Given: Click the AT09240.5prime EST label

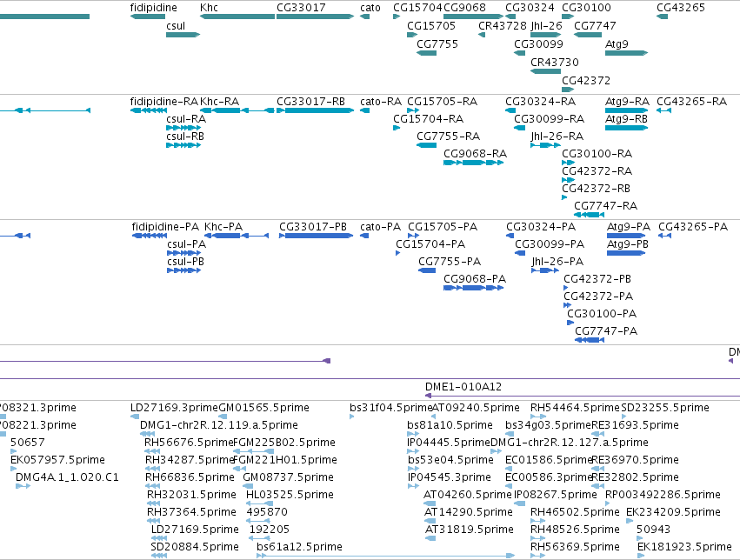Looking at the screenshot, I should pos(476,408).
